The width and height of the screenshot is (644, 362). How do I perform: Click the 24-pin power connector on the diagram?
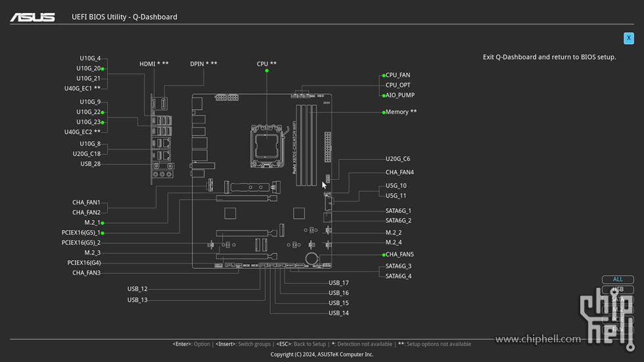327,147
